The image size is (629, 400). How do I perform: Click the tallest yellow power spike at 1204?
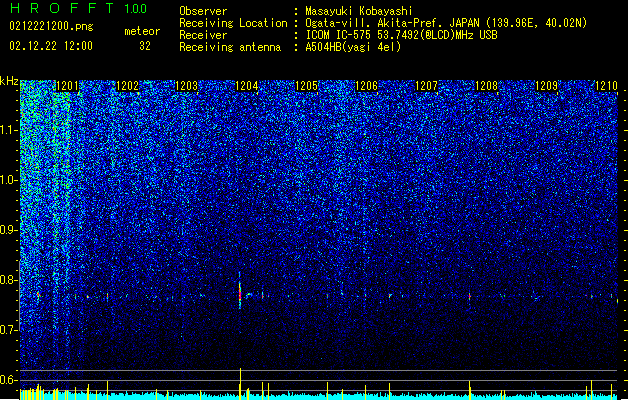[x=240, y=384]
